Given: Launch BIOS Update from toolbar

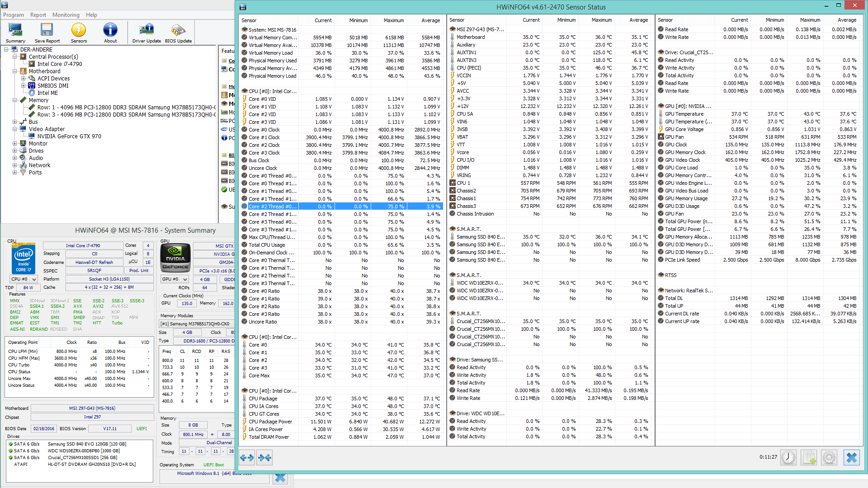Looking at the screenshot, I should click(x=178, y=33).
